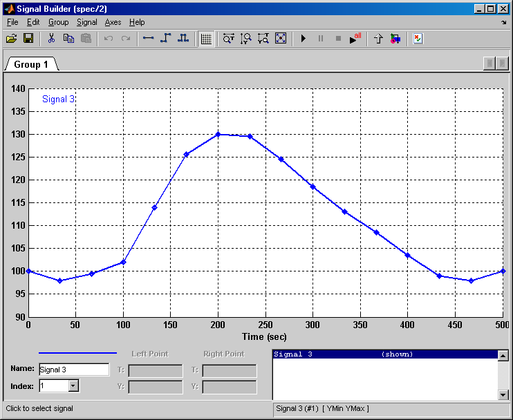Click the pause simulation button
This screenshot has width=513, height=420.
321,39
